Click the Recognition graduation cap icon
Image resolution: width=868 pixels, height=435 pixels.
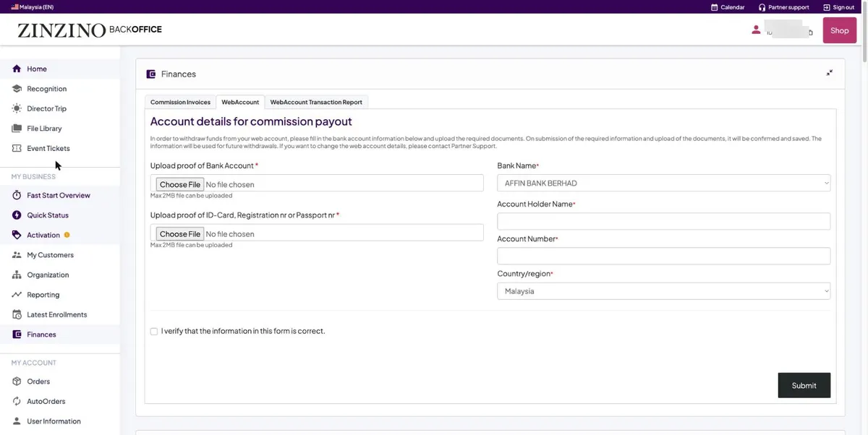tap(17, 89)
